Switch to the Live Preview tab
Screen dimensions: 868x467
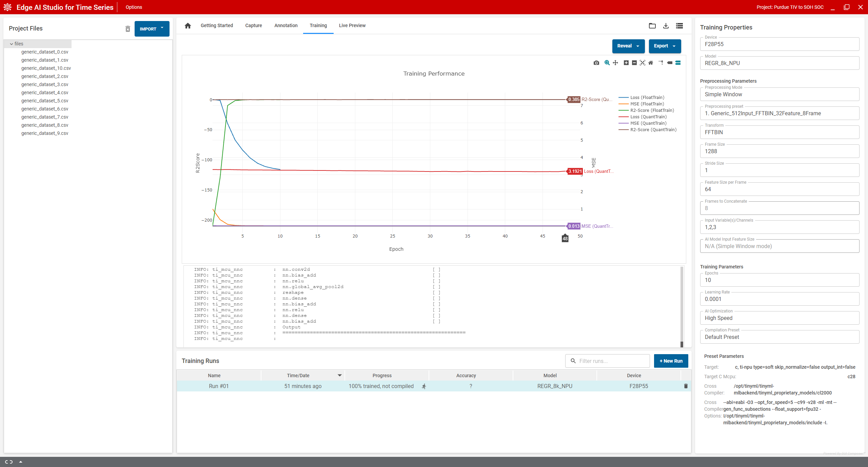352,25
